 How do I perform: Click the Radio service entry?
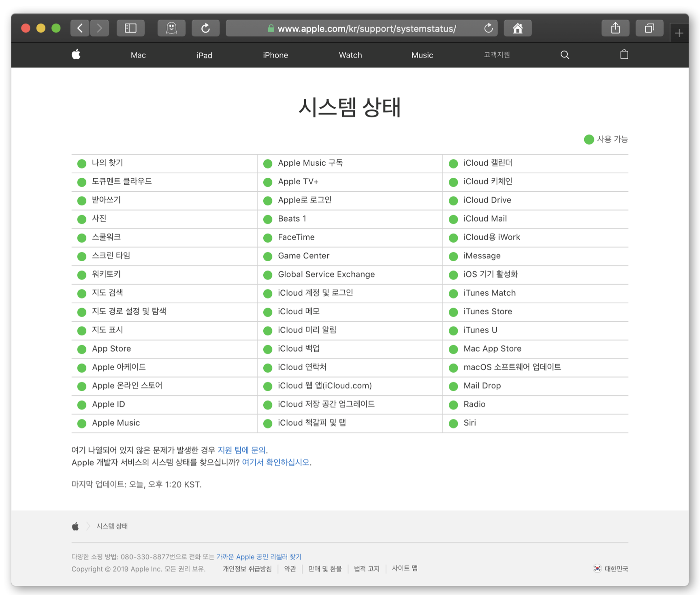click(536, 405)
